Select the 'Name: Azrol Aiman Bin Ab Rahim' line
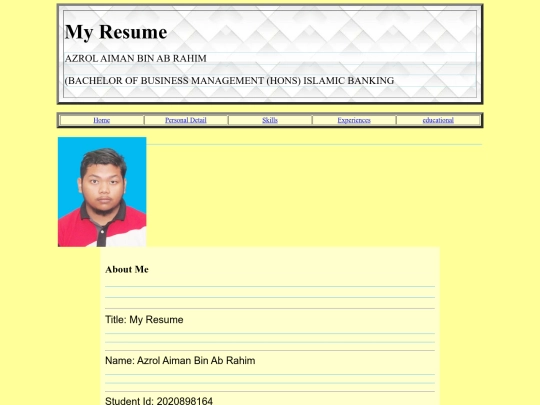540x405 pixels. [x=180, y=361]
